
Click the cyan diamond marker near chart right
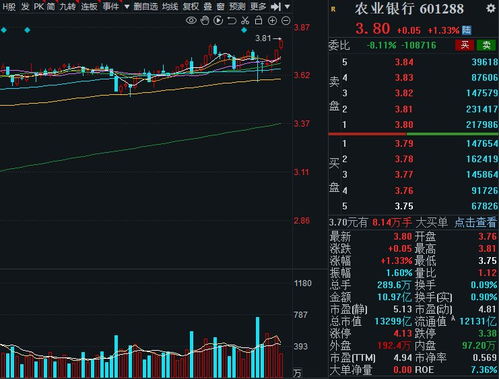(244, 30)
